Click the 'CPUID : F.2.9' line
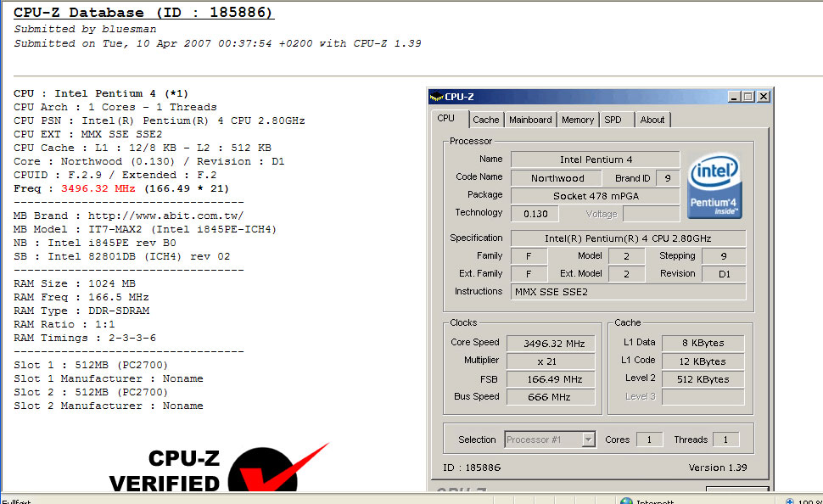Viewport: 823px width, 504px height. [x=115, y=176]
